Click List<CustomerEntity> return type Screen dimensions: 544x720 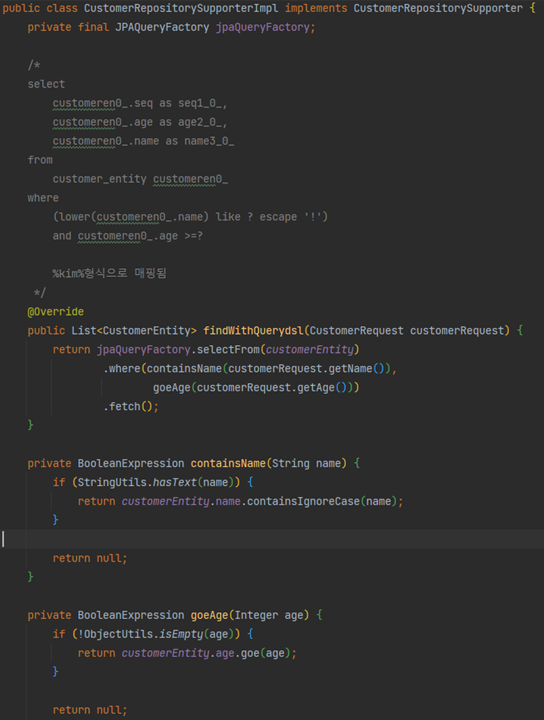134,331
